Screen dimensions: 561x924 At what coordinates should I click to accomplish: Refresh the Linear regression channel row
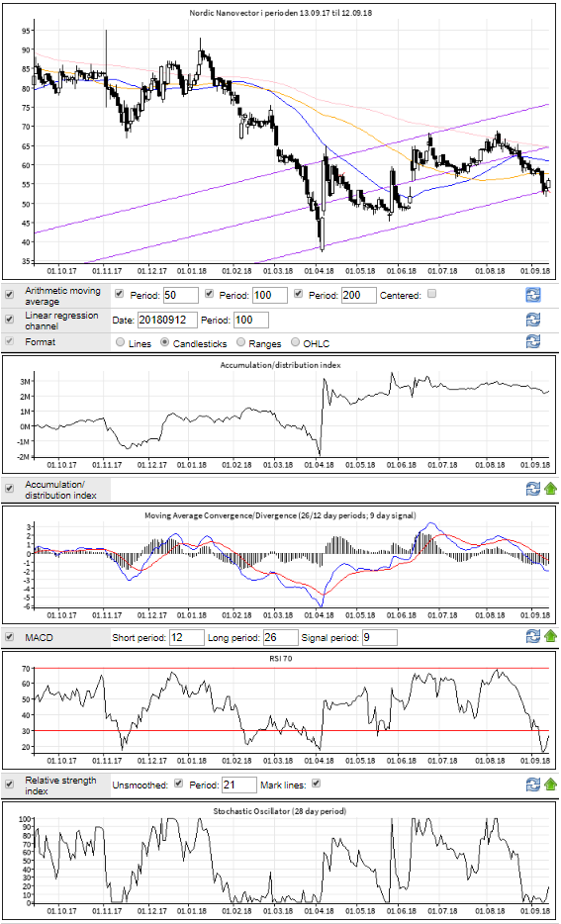(533, 320)
